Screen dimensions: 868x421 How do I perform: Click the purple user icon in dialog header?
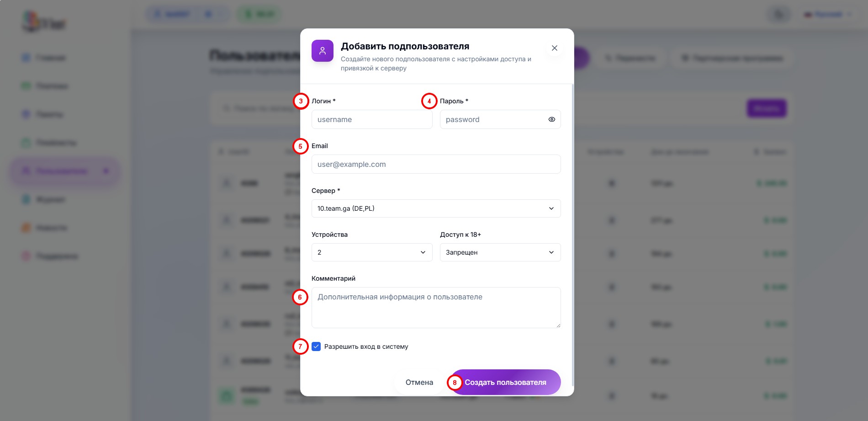click(x=323, y=51)
